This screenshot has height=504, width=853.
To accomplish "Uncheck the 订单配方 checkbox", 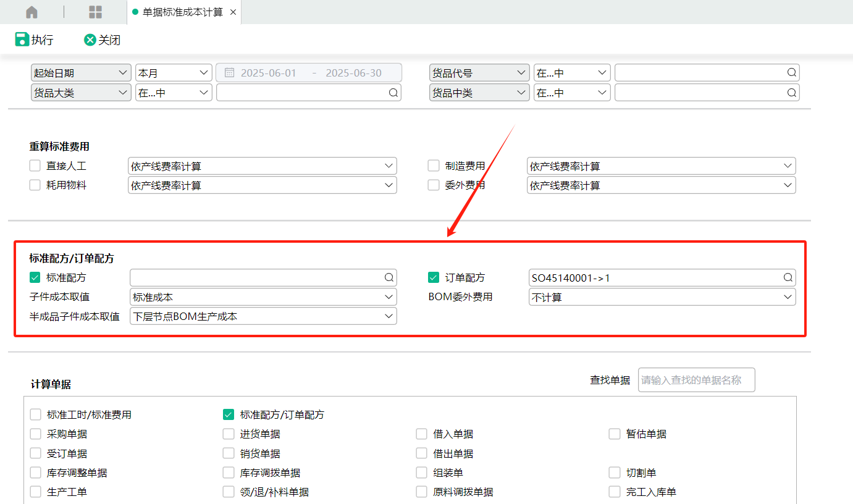I will click(x=434, y=277).
